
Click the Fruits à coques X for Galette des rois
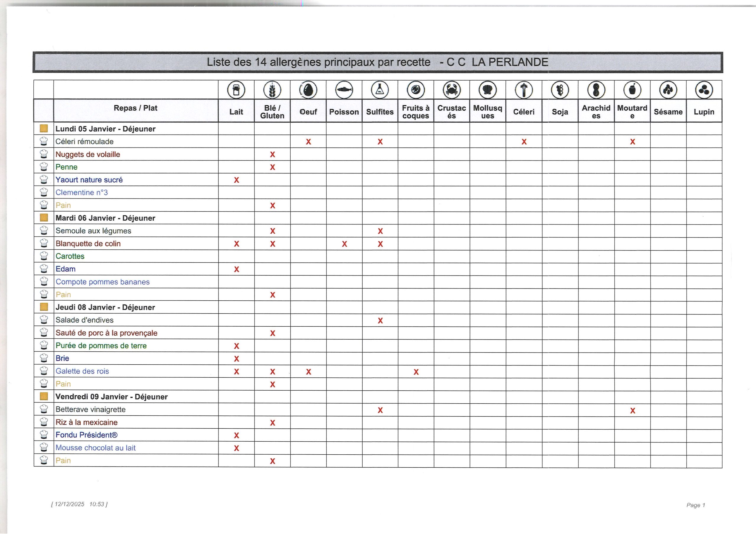[416, 372]
